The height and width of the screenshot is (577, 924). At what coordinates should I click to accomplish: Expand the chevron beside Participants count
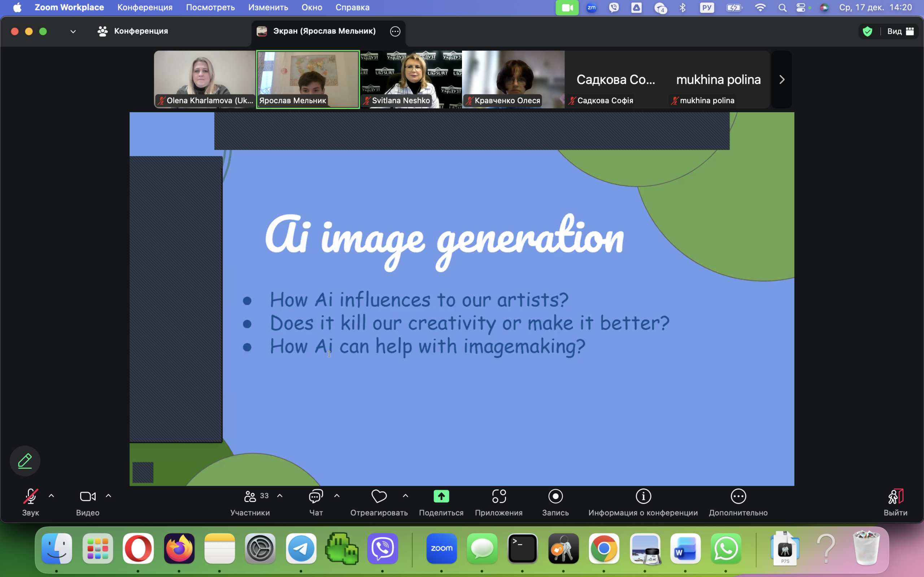(x=280, y=496)
